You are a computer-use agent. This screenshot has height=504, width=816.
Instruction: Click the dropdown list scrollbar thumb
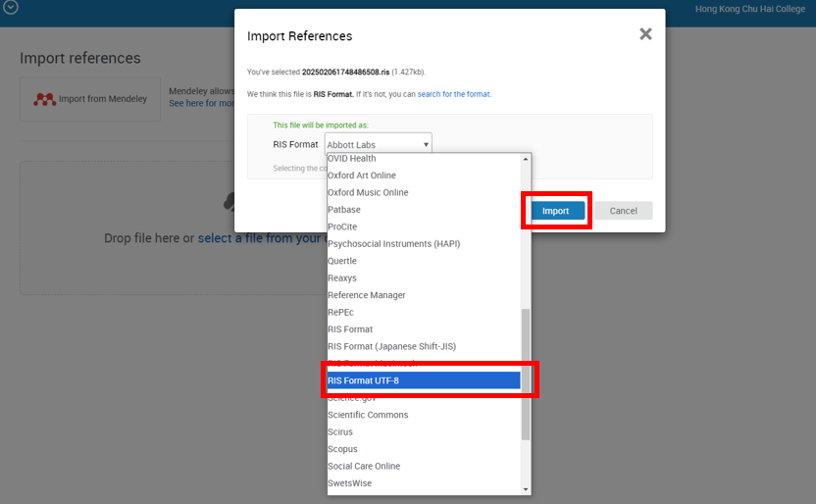(526, 374)
